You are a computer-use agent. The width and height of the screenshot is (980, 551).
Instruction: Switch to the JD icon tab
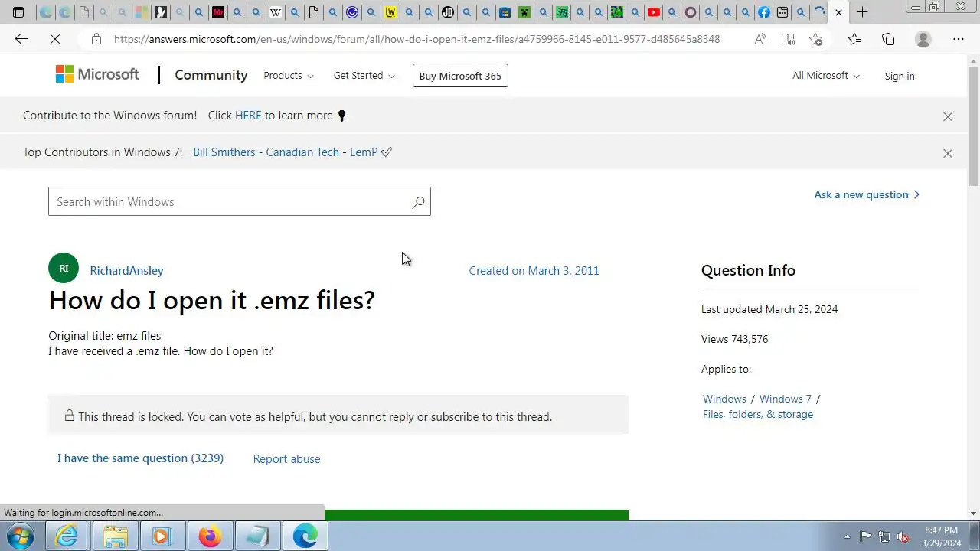click(x=448, y=12)
